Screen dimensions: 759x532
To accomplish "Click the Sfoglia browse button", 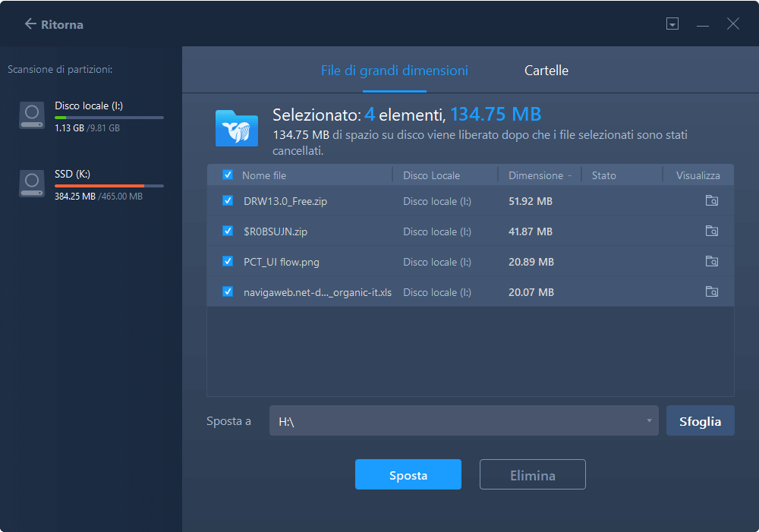I will 700,420.
